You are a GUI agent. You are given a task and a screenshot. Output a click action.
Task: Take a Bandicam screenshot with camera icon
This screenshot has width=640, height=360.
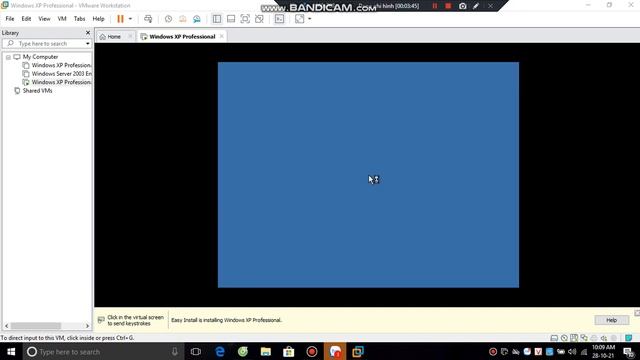click(x=462, y=6)
